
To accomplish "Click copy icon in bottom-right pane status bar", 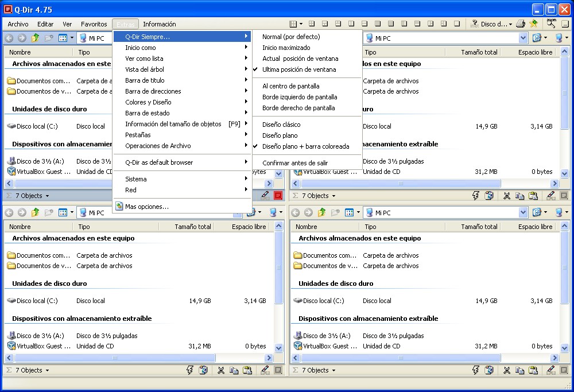I will [x=520, y=370].
